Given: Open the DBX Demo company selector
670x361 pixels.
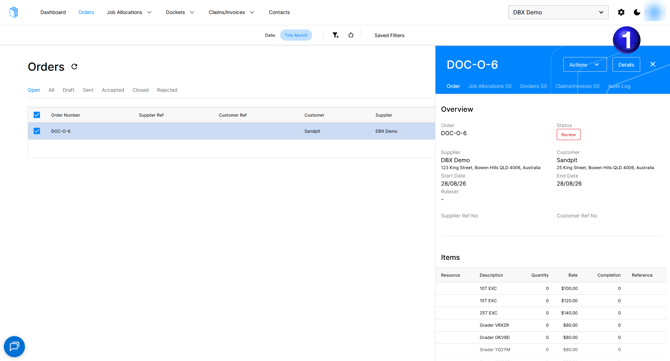Looking at the screenshot, I should pos(558,12).
